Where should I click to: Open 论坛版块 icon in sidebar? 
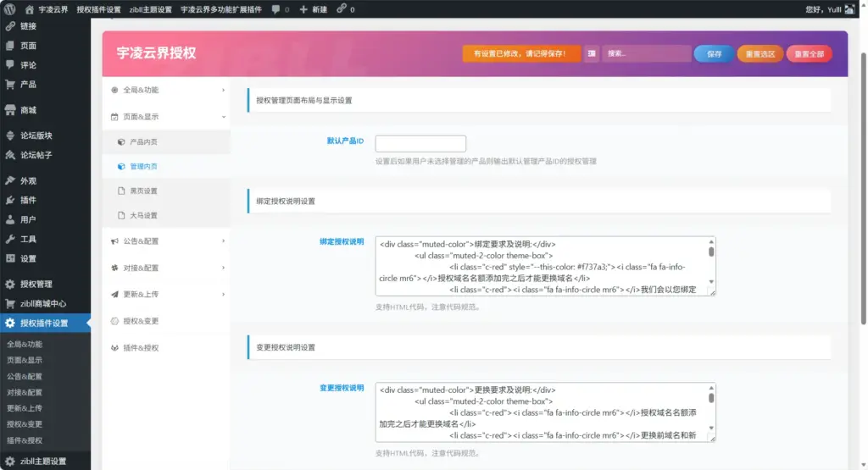coord(10,135)
